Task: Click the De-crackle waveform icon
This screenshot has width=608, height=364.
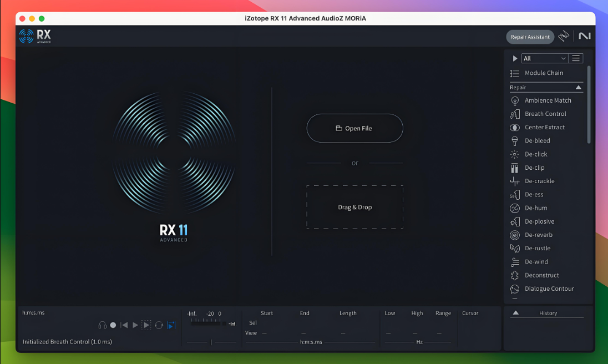Action: [515, 181]
